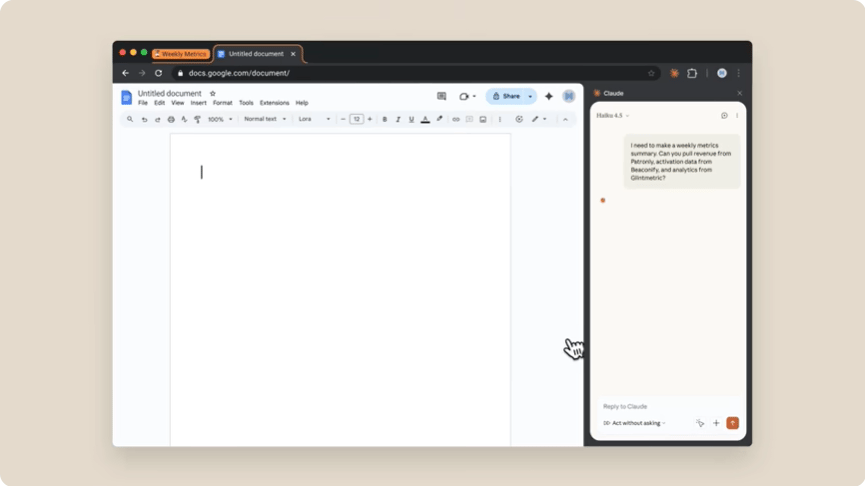Click the circular check icon in the Docs toolbar
This screenshot has width=865, height=486.
[519, 119]
